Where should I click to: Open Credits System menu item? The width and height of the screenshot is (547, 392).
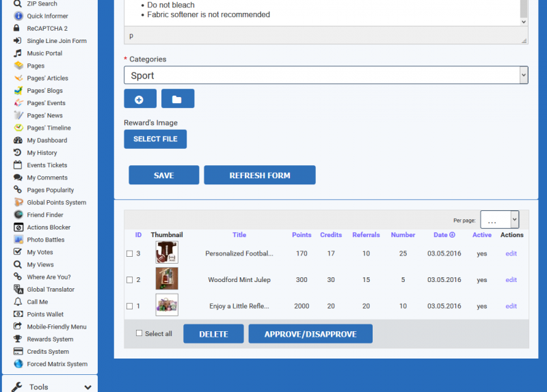pyautogui.click(x=48, y=352)
